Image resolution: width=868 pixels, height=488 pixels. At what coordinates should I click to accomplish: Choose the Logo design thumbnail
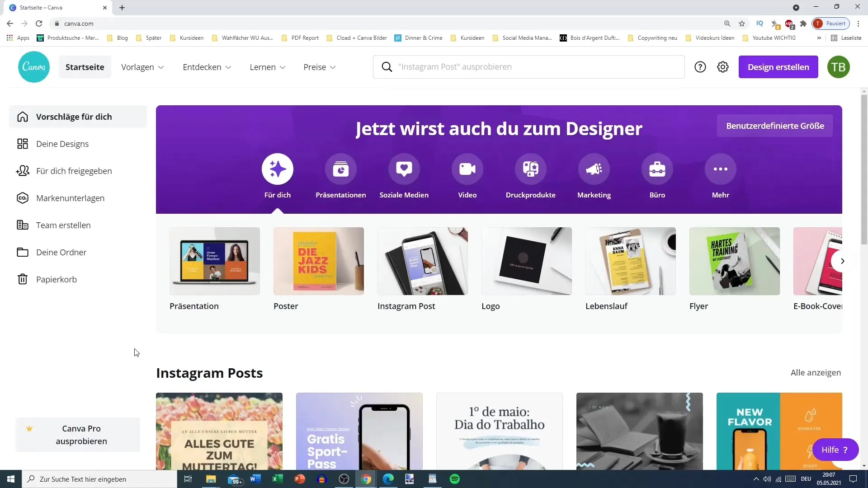coord(527,261)
